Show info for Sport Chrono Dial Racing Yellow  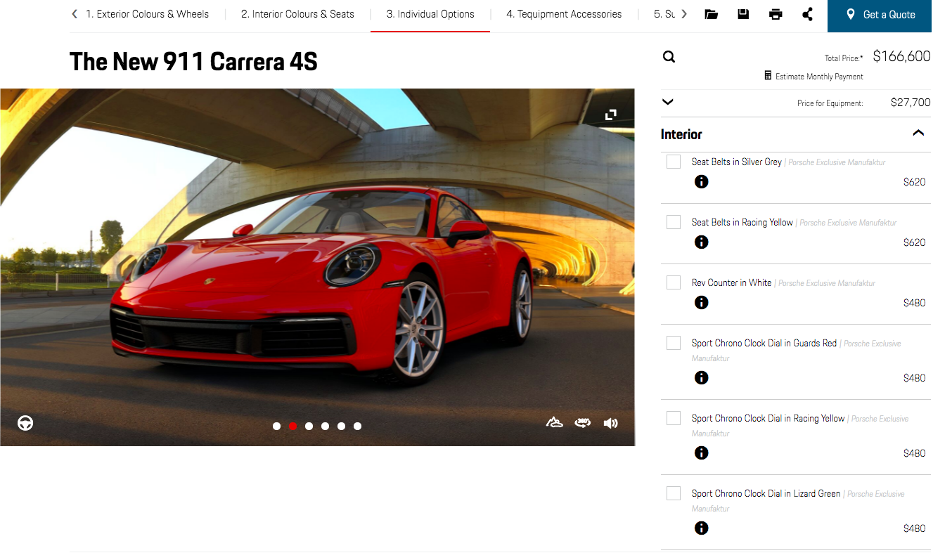click(701, 453)
